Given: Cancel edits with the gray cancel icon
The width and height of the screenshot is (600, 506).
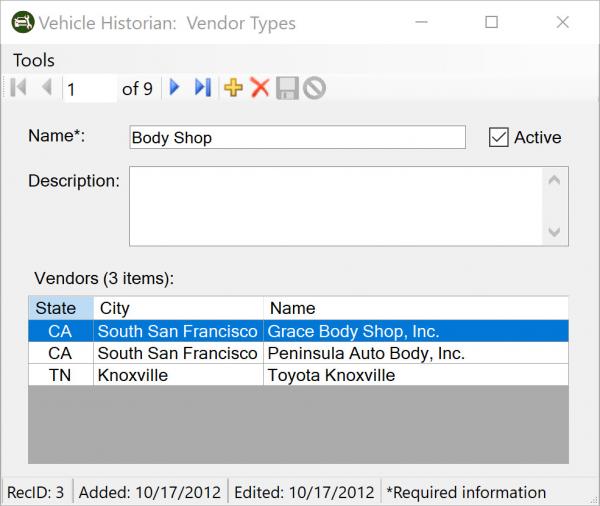Looking at the screenshot, I should click(x=314, y=88).
